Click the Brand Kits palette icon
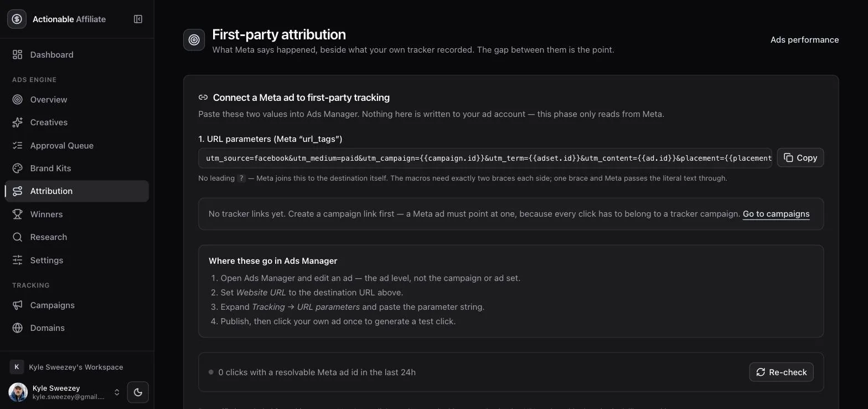Viewport: 868px width, 409px height. [x=18, y=168]
